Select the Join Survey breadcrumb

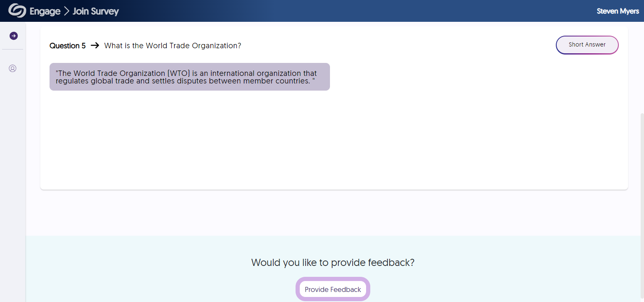point(96,11)
